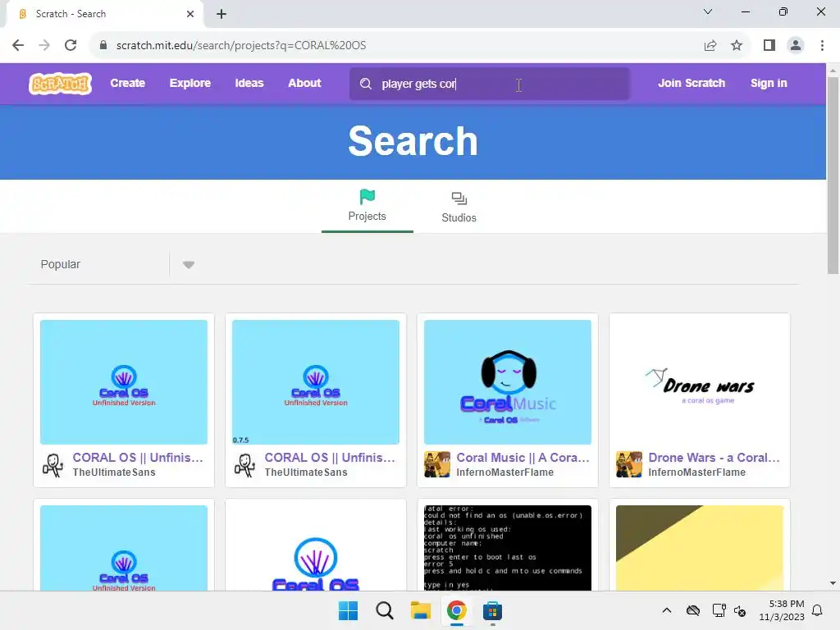Switch to the Projects tab

pyautogui.click(x=367, y=206)
